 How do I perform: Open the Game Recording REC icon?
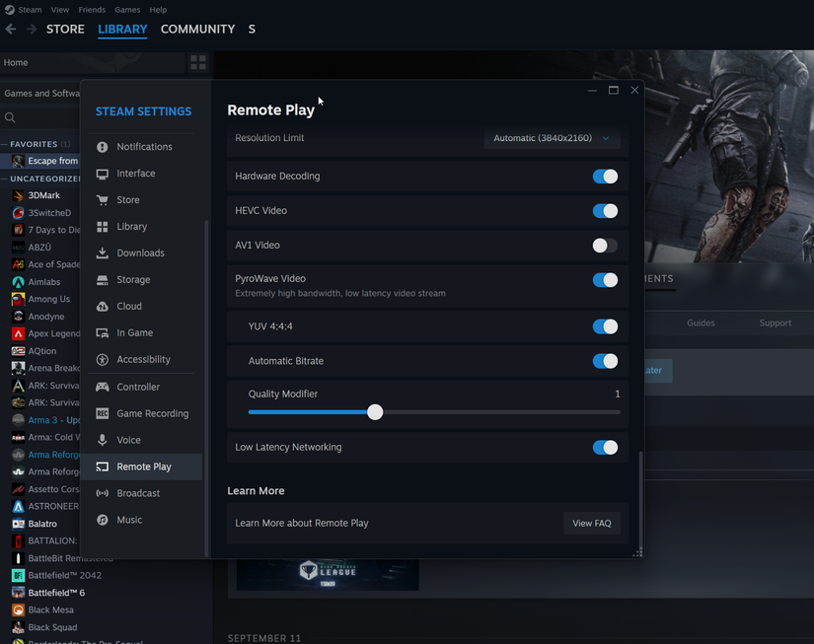click(103, 413)
